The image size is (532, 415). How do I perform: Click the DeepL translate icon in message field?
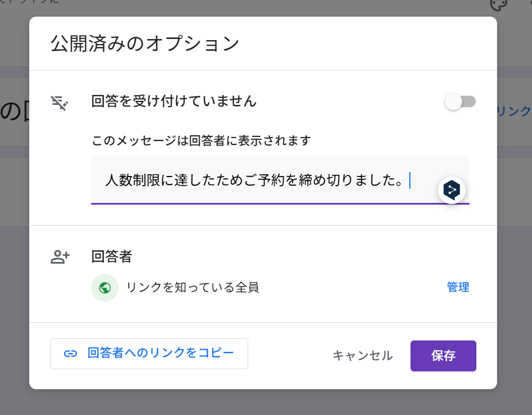point(452,190)
